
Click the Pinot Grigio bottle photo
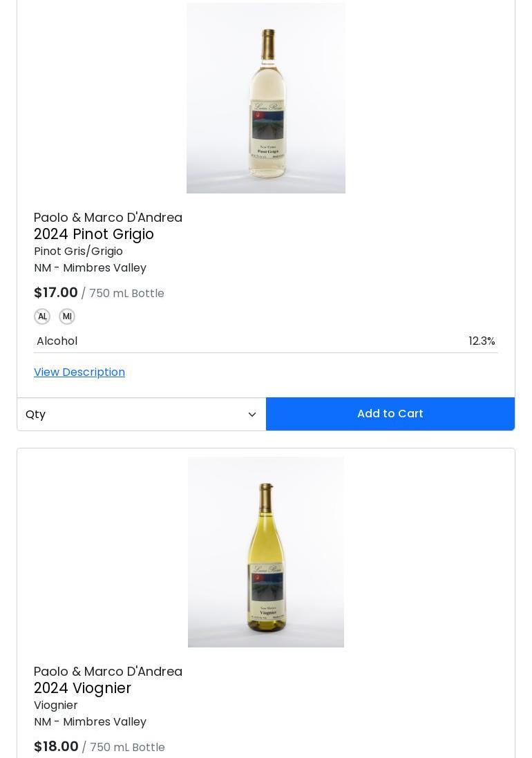(266, 98)
